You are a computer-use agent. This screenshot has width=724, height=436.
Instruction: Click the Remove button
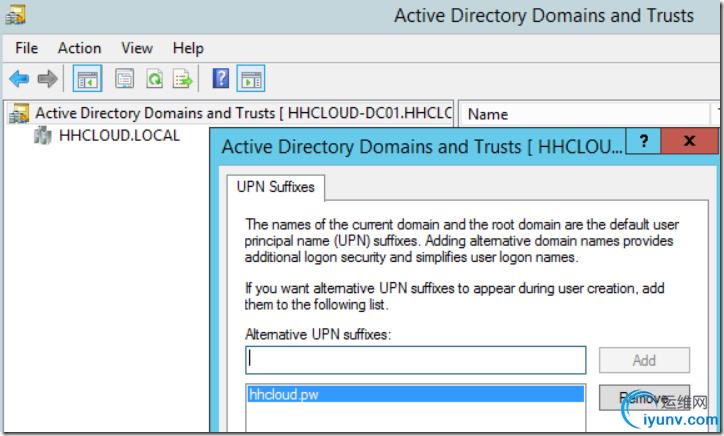(x=644, y=398)
